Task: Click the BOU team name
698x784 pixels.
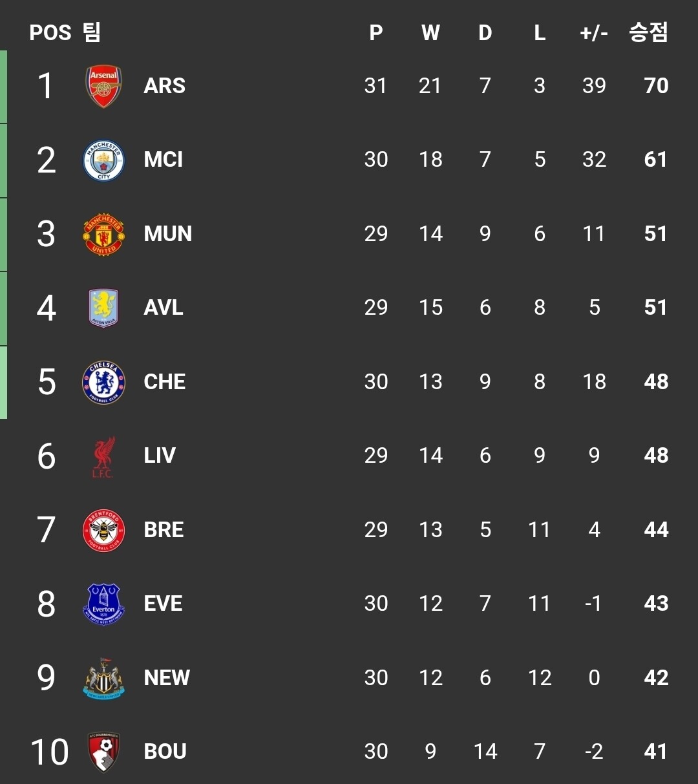Action: [x=165, y=752]
